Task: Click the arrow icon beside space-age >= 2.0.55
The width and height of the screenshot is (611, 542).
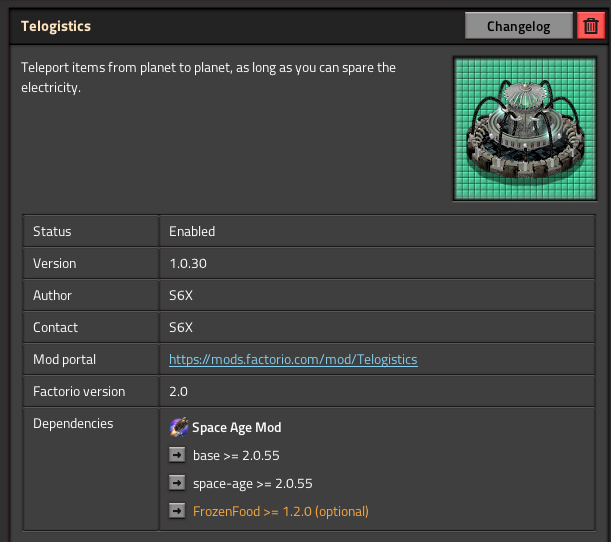Action: [178, 483]
